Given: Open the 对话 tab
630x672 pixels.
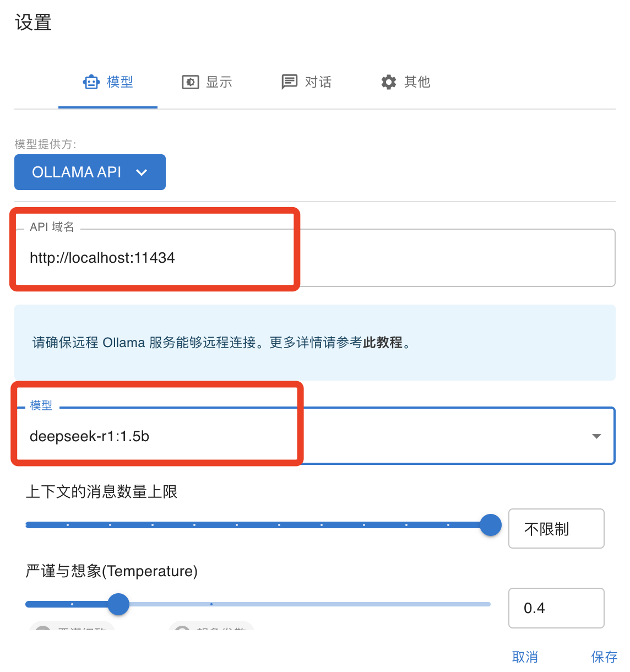Looking at the screenshot, I should (306, 82).
